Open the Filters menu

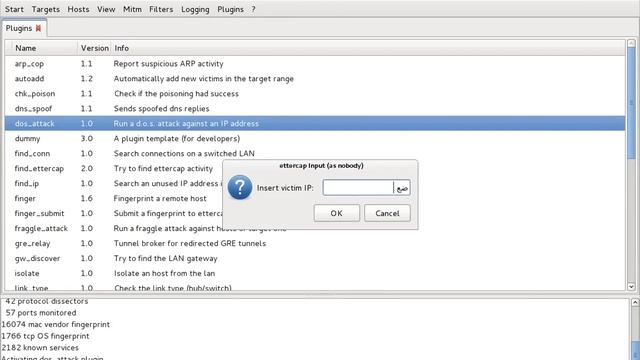point(161,9)
